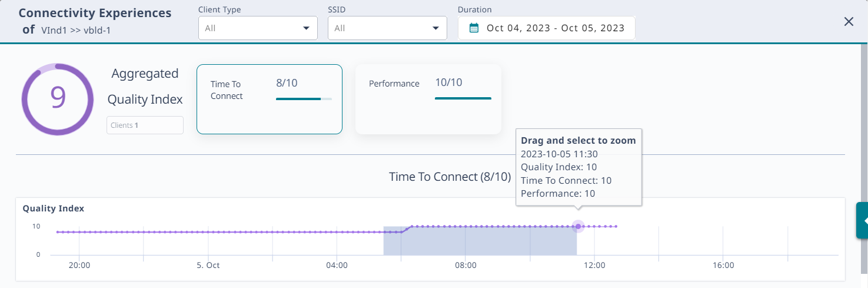Click the shaded zoom selection on the chart

pos(480,241)
